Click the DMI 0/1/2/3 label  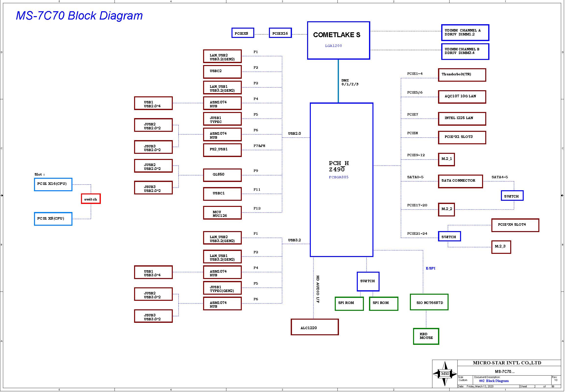tap(350, 82)
